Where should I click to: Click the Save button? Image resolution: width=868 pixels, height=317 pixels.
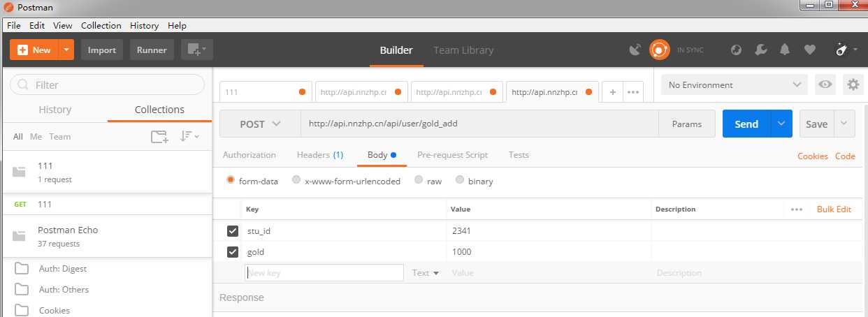point(816,124)
